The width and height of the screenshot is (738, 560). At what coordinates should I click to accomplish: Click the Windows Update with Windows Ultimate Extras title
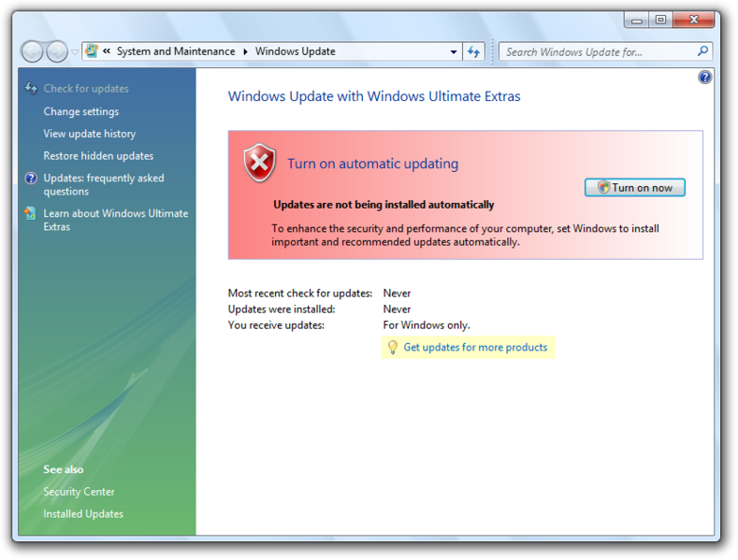coord(374,96)
